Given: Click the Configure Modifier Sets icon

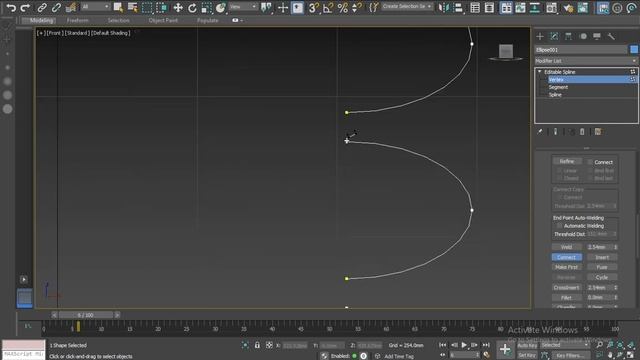Looking at the screenshot, I should [x=598, y=131].
